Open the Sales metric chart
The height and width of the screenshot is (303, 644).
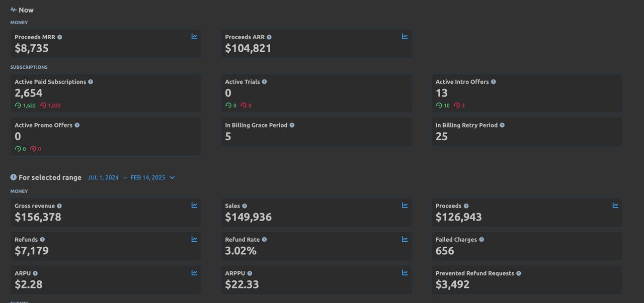click(x=405, y=205)
